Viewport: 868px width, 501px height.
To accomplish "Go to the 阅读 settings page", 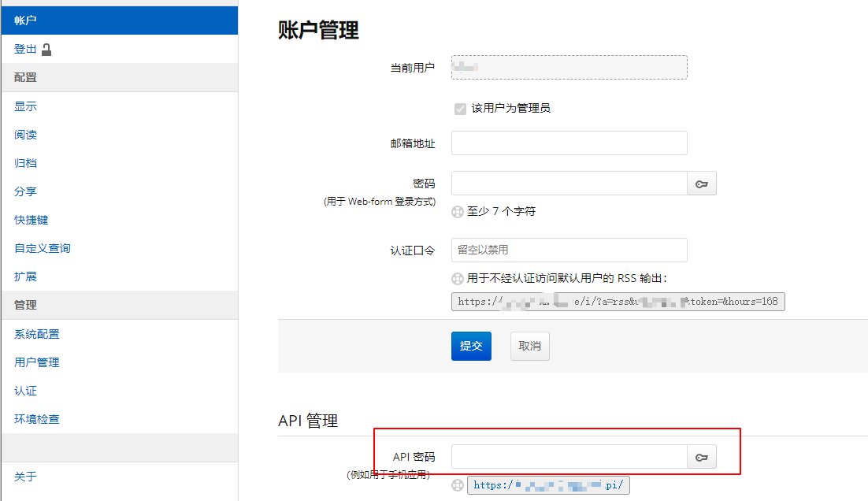I will (25, 135).
